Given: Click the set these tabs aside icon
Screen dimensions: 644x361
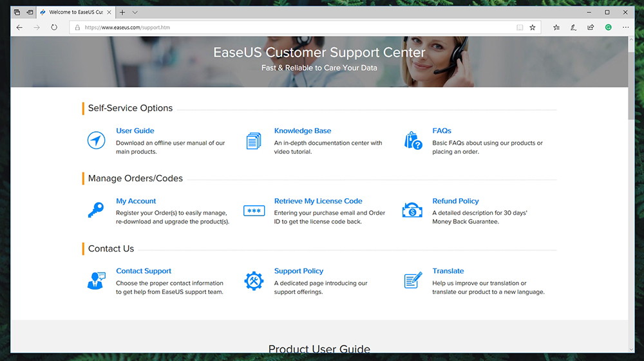Looking at the screenshot, I should click(x=30, y=12).
